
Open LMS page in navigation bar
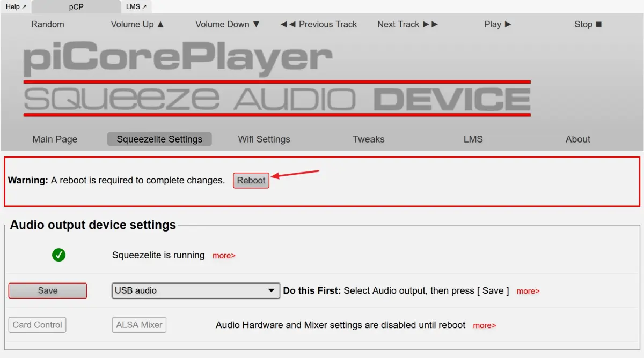click(473, 139)
